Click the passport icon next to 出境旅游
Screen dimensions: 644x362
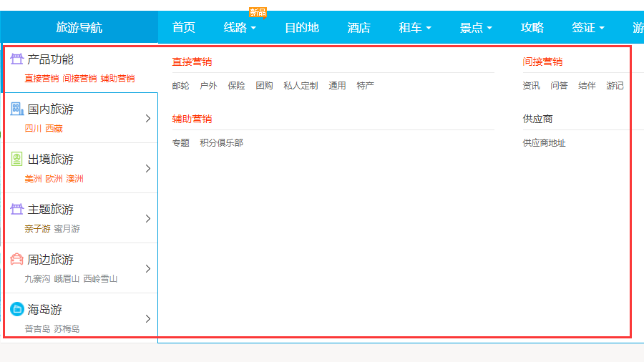click(17, 159)
